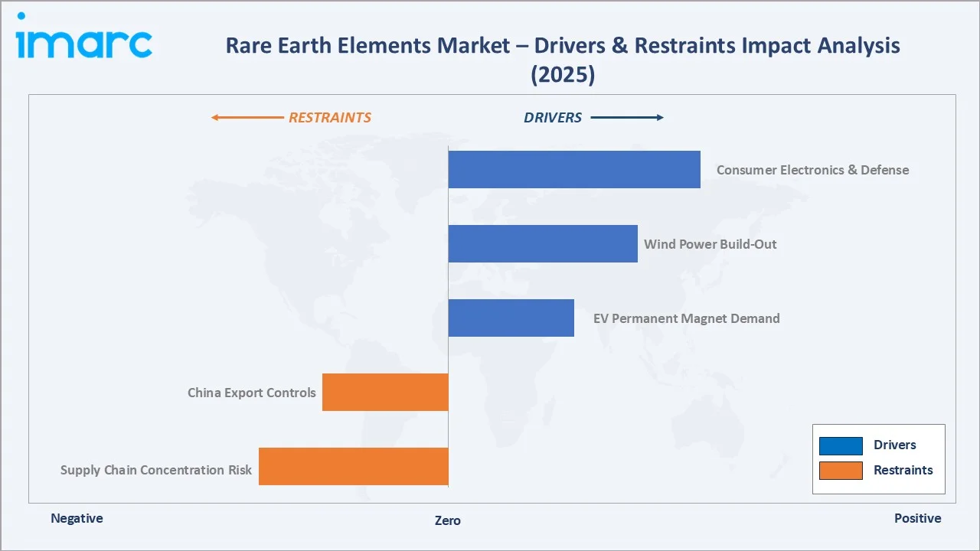This screenshot has width=980, height=551.
Task: Click the 'Consumer Electronics & Defense' label
Action: coord(813,170)
